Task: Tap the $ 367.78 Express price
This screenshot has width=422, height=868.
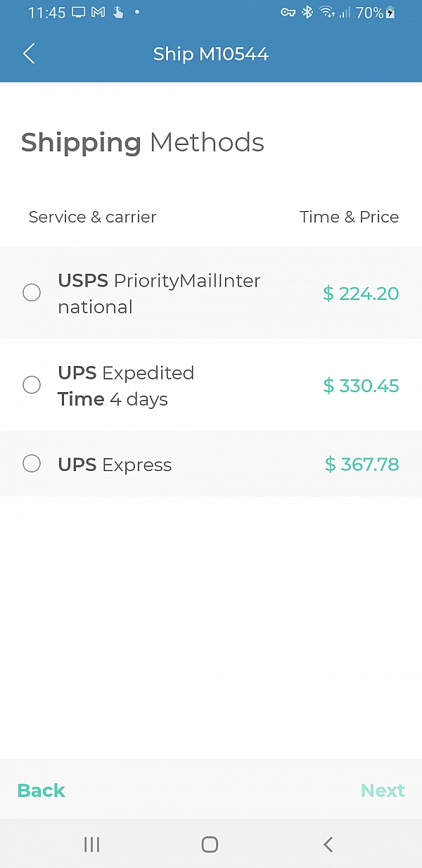Action: 362,465
